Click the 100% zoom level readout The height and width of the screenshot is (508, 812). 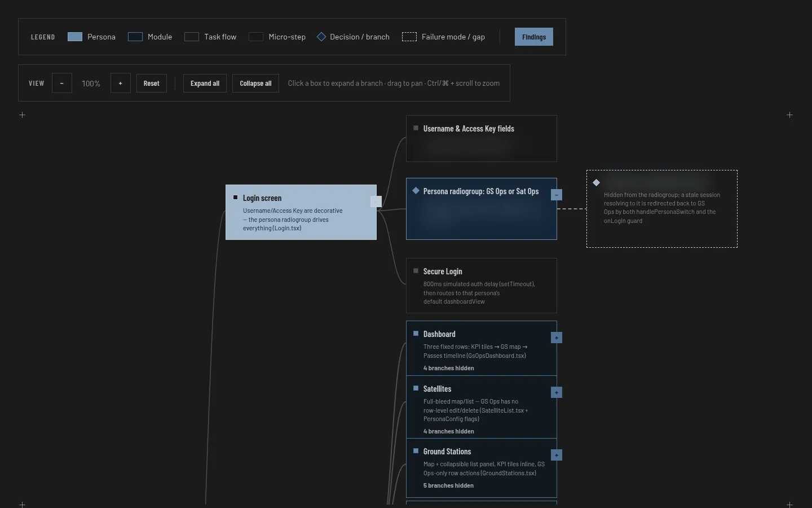(x=91, y=84)
